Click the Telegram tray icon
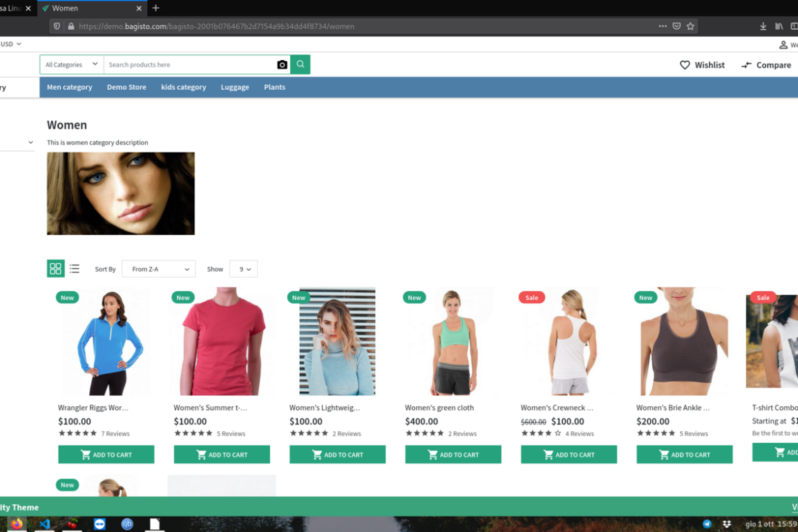This screenshot has height=532, width=798. coord(707,524)
